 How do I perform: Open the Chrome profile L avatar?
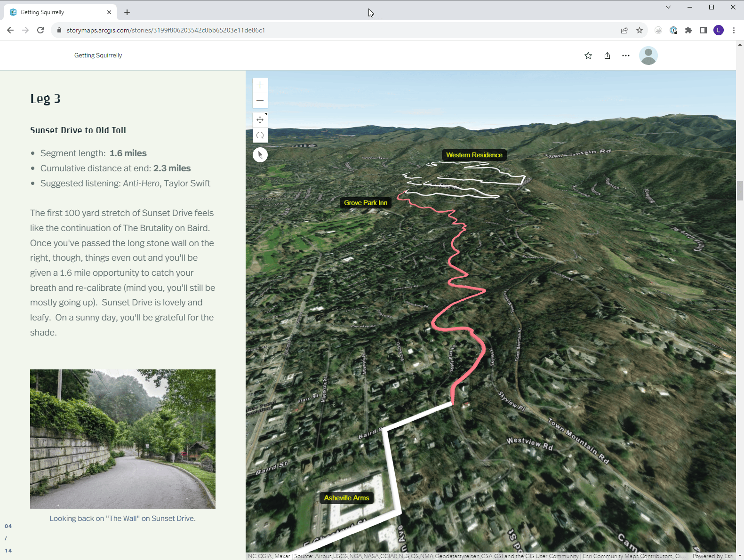tap(719, 30)
